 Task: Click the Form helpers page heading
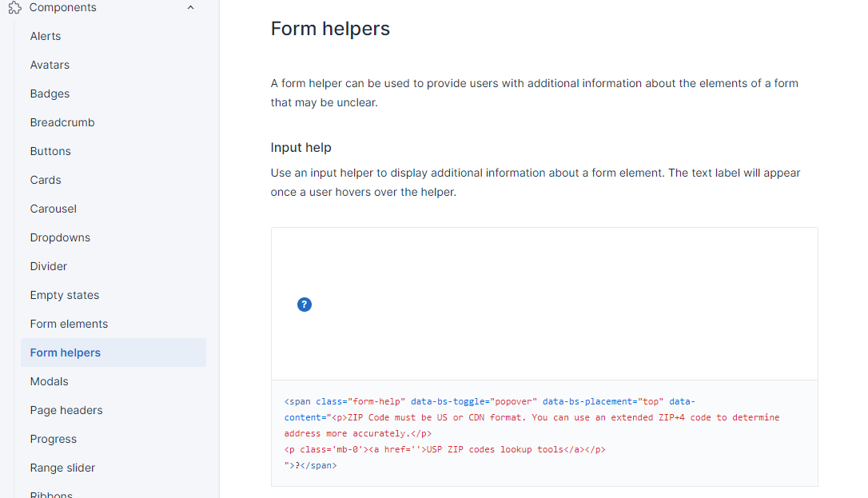[x=330, y=29]
